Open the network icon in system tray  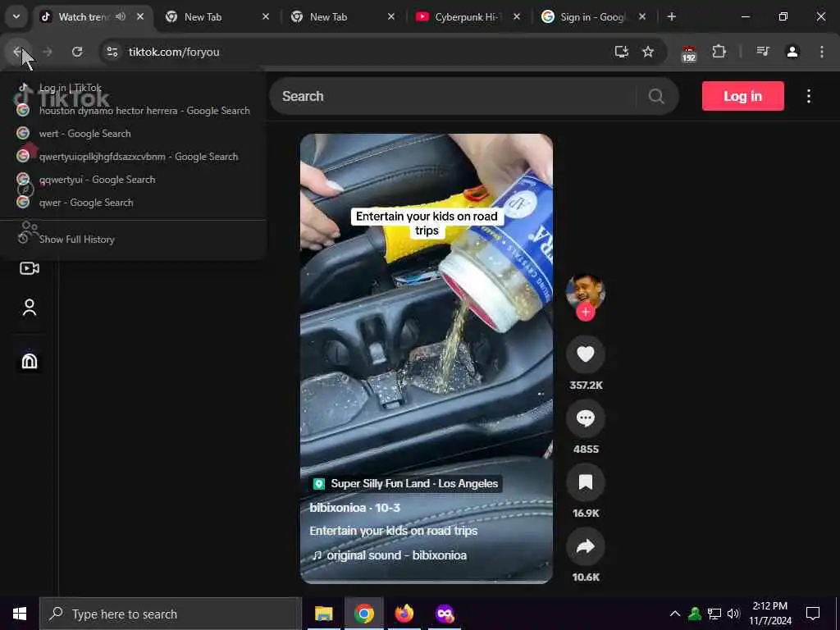(714, 614)
